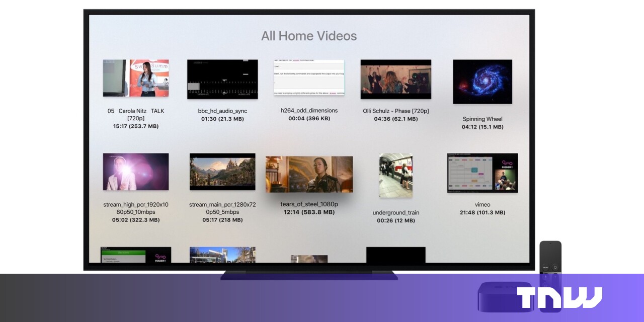Screen dimensions: 644x322
Task: Click the Spinning Wheel title label
Action: coord(482,119)
